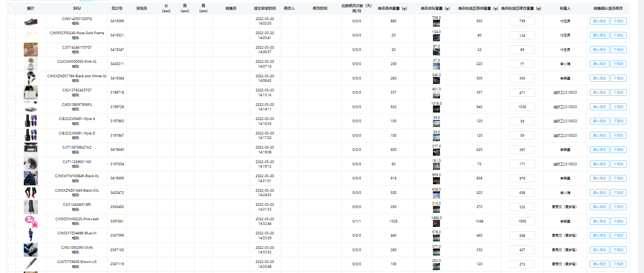Confirm modification (确认修改) for the Rose Gold Frame row
644x273 pixels.
[x=599, y=35]
